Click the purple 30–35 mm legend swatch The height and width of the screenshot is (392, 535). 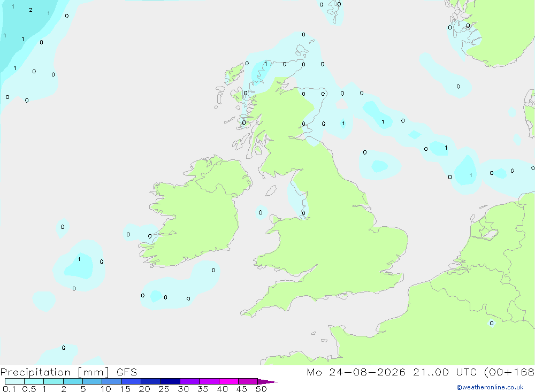click(x=190, y=381)
